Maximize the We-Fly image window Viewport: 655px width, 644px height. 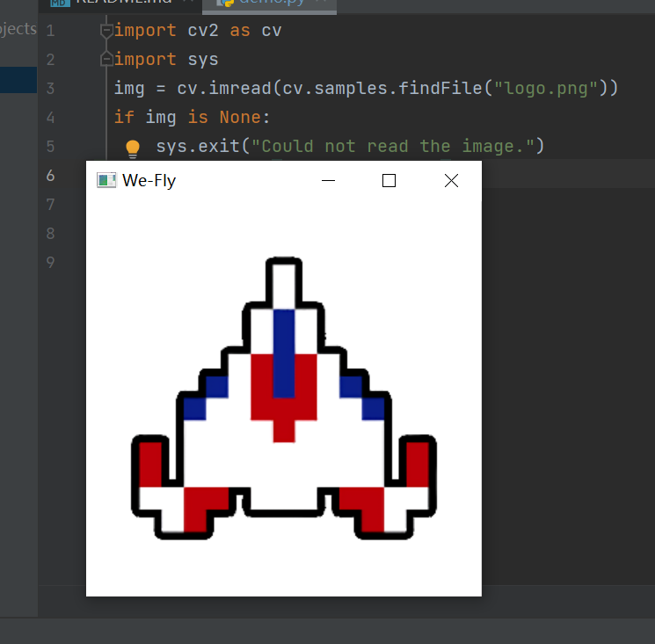click(389, 181)
